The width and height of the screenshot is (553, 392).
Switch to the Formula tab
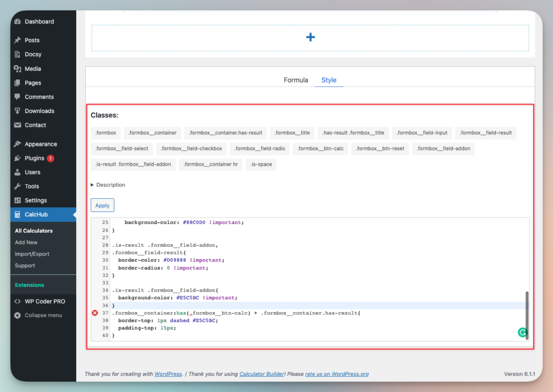296,79
